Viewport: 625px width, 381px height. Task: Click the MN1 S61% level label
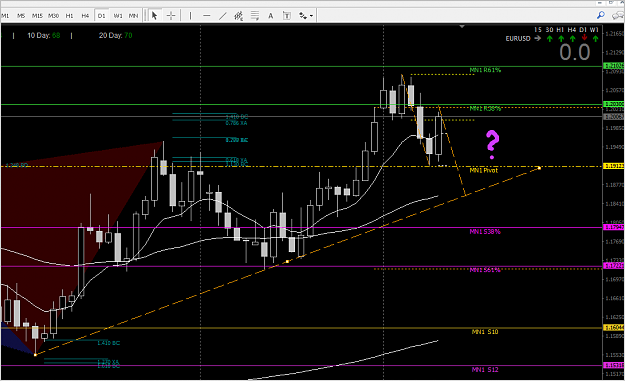pyautogui.click(x=485, y=270)
